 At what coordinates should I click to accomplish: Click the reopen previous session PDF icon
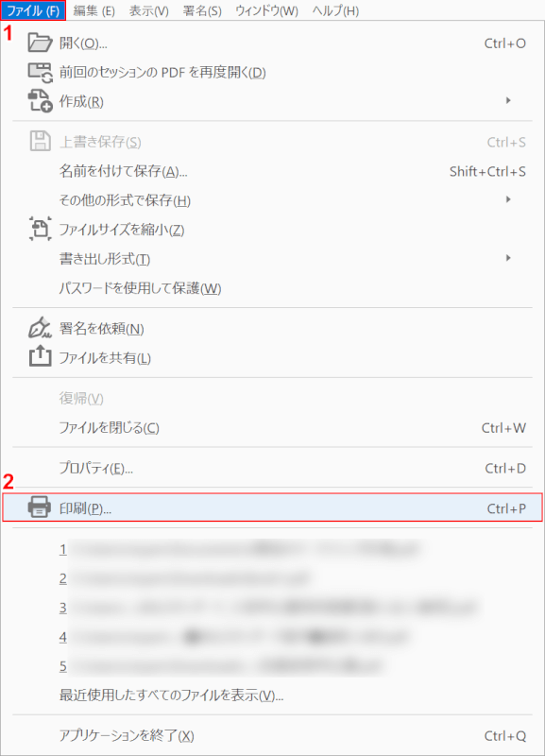click(x=40, y=73)
